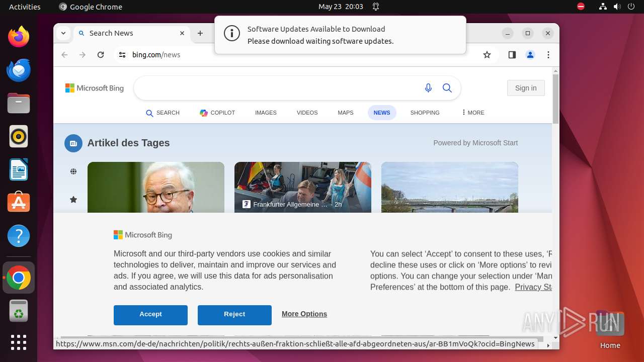Click the notification bell in top bar
644x362 pixels.
tap(376, 7)
